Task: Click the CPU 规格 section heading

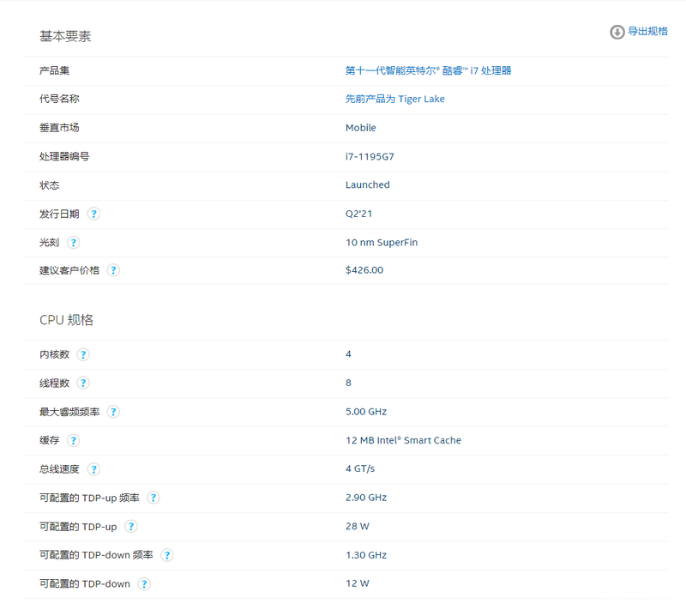Action: (x=67, y=320)
